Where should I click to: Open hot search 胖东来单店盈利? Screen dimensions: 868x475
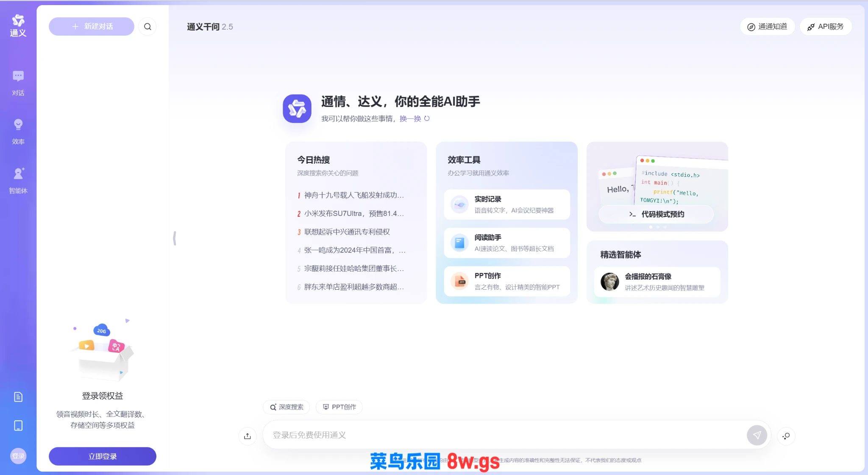tap(351, 287)
